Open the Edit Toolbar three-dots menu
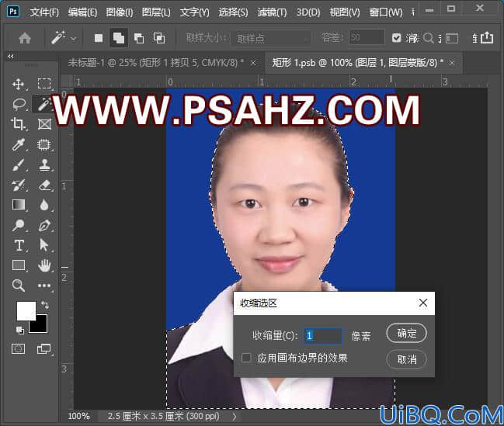Image resolution: width=504 pixels, height=426 pixels. 44,286
